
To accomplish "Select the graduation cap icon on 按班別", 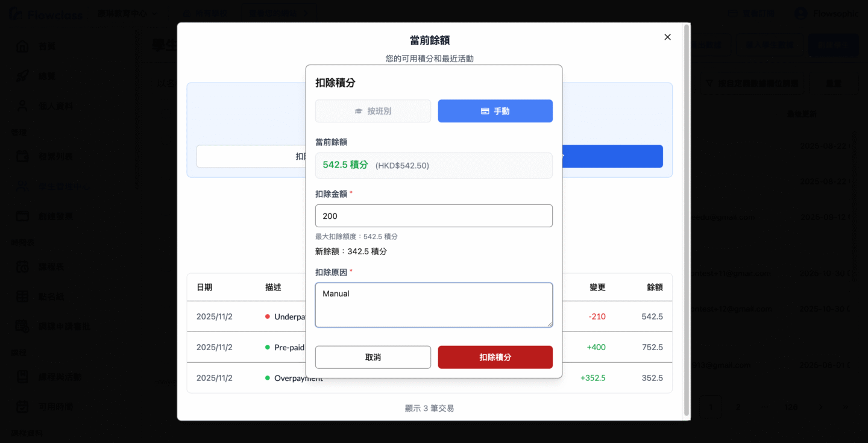I will [359, 112].
